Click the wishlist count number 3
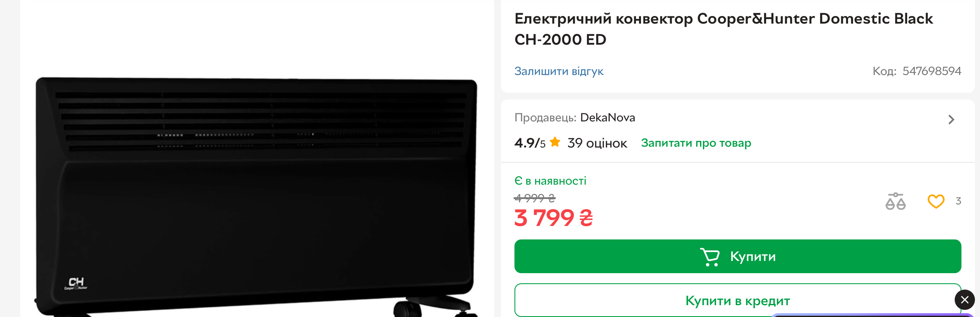 click(x=958, y=201)
